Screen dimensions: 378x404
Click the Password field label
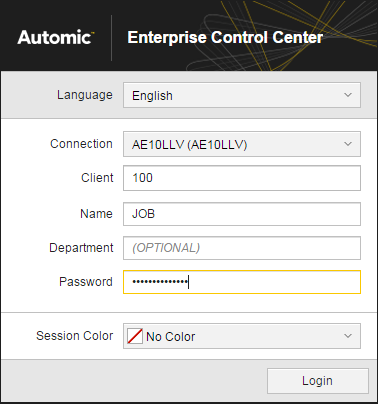(x=86, y=282)
